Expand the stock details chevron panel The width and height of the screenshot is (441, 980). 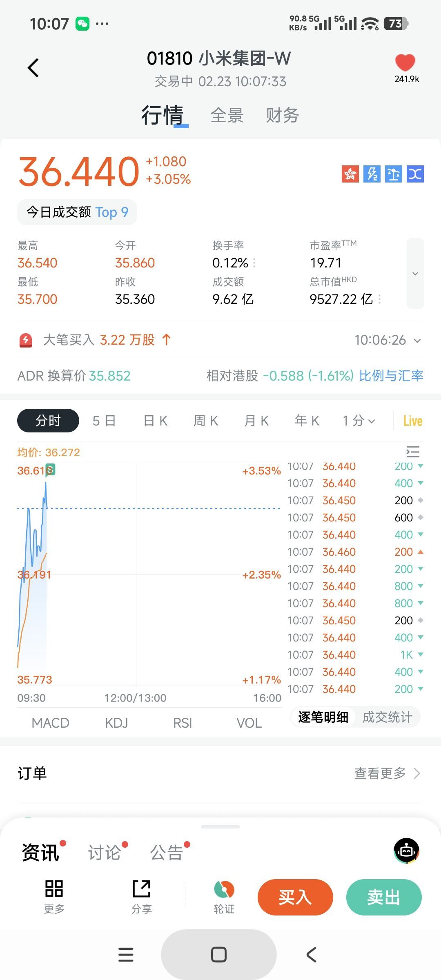point(415,274)
